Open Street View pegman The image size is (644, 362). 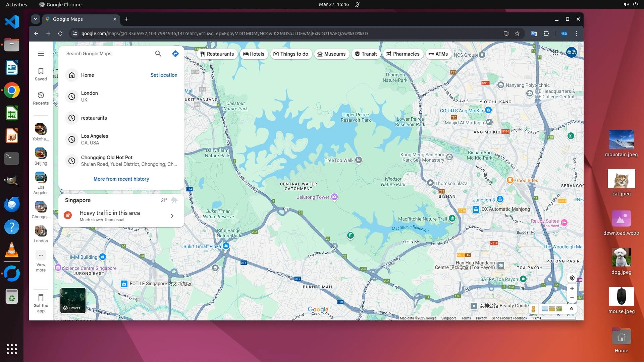tap(533, 309)
